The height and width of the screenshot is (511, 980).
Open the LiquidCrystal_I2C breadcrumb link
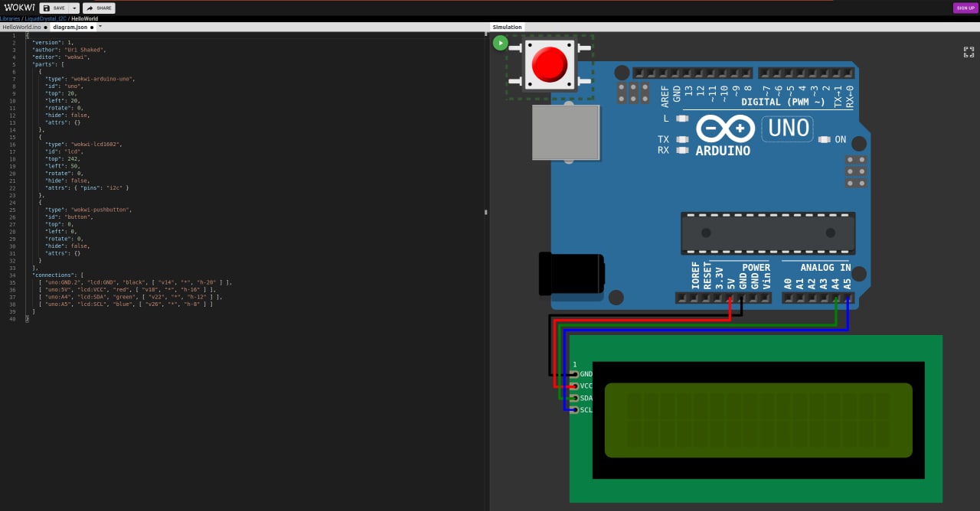46,18
